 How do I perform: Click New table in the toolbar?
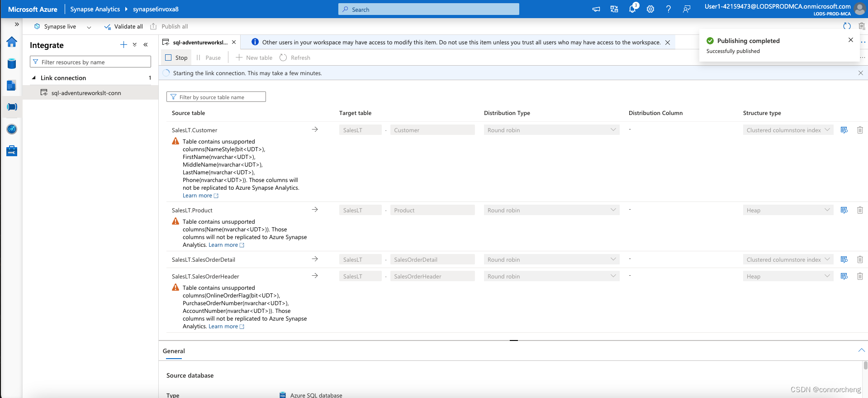point(254,58)
